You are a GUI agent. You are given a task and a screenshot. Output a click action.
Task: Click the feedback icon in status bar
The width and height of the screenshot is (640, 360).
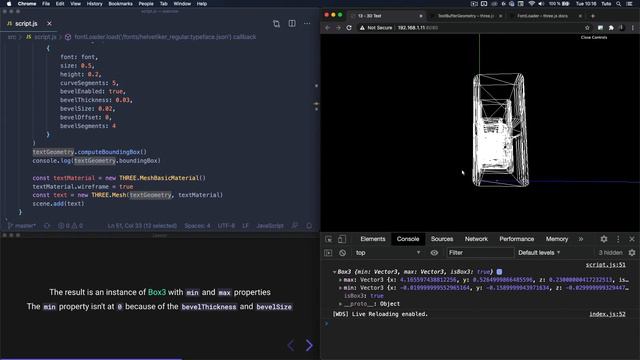[x=295, y=226]
